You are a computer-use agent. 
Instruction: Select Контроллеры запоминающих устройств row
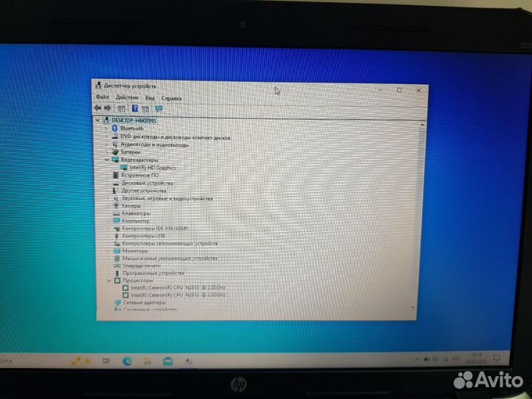coord(166,243)
